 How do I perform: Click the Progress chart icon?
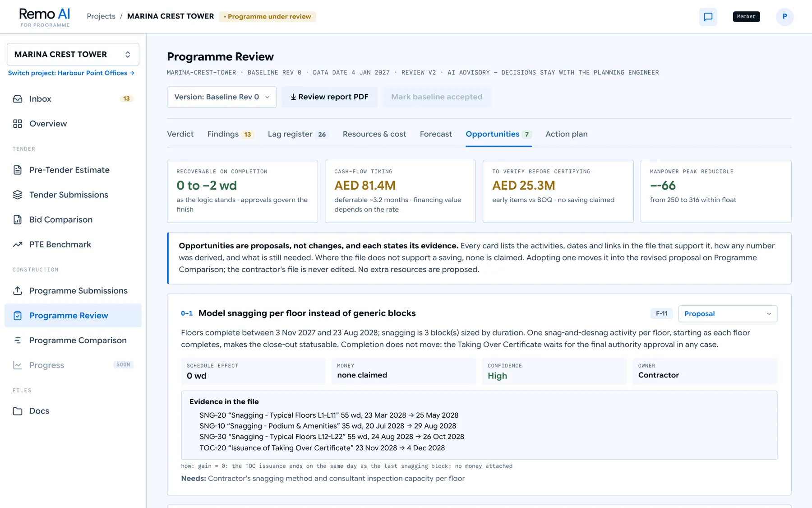click(18, 365)
